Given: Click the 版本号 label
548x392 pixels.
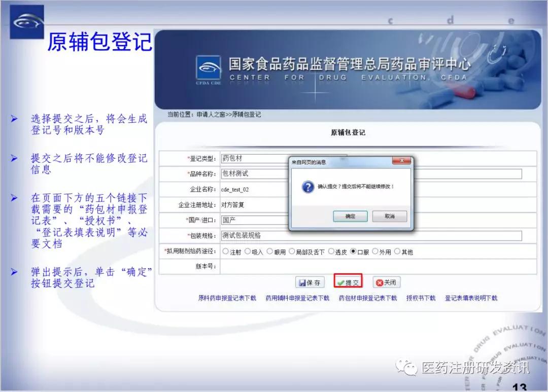Looking at the screenshot, I should coord(206,266).
